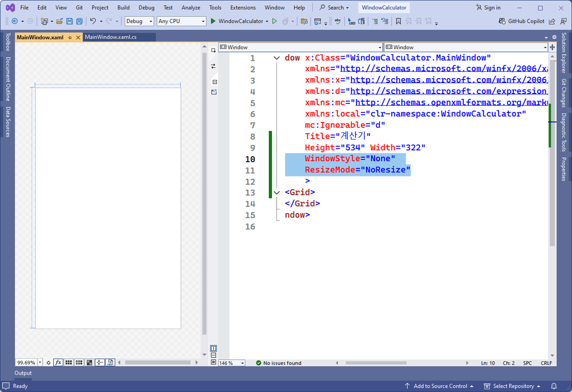This screenshot has height=392, width=572.
Task: Click the Swap Panes arrows icon
Action: click(213, 66)
